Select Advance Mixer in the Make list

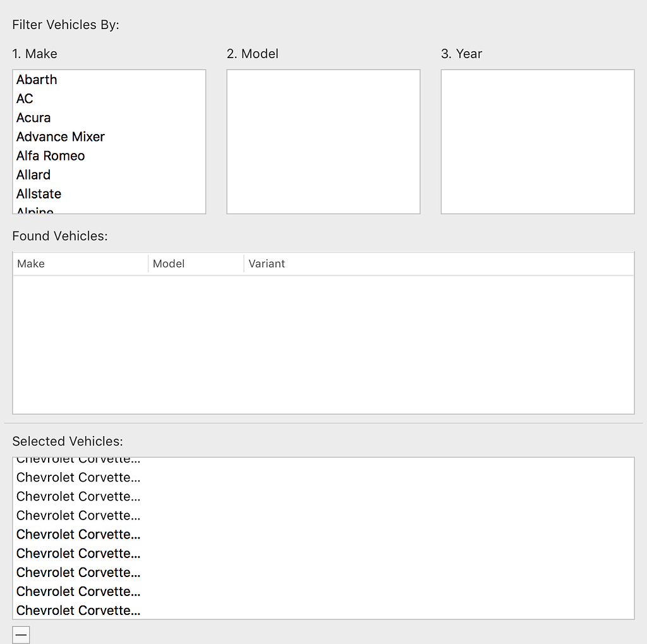click(109, 137)
